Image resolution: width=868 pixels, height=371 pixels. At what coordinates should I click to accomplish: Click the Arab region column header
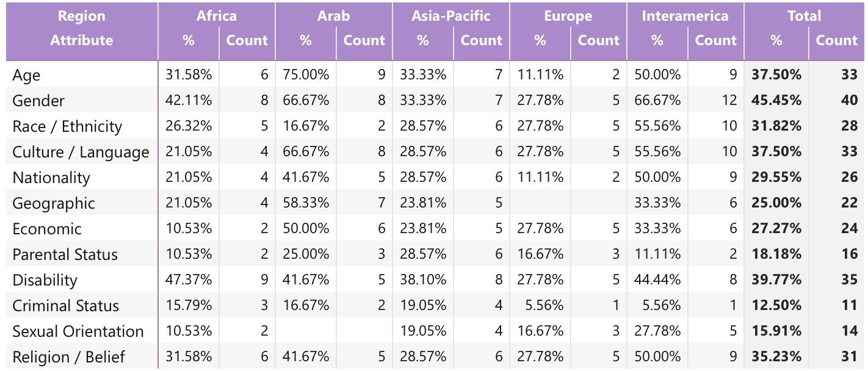coord(333,16)
